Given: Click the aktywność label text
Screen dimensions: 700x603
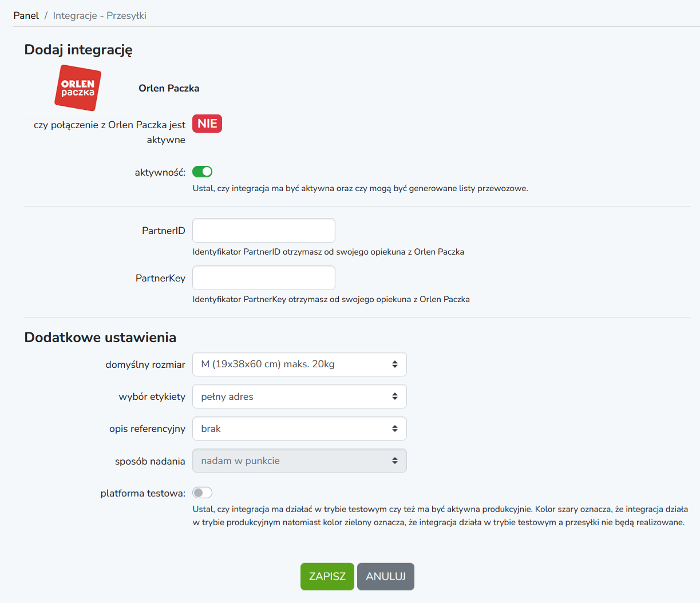Looking at the screenshot, I should [160, 172].
